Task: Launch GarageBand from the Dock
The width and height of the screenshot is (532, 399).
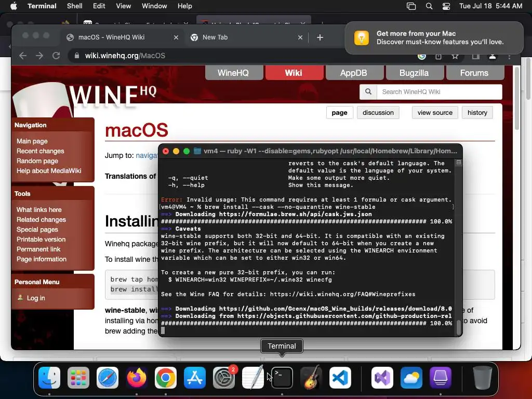Action: coord(311,378)
